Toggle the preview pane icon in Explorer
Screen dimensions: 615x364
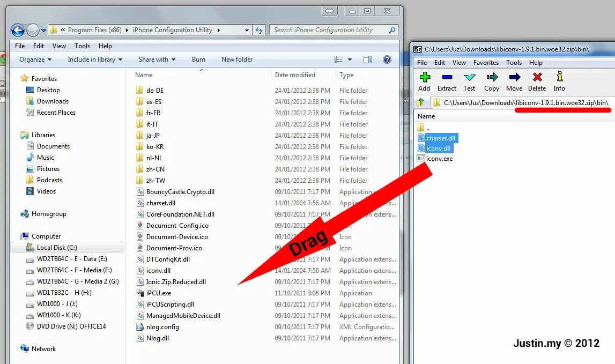pyautogui.click(x=368, y=59)
